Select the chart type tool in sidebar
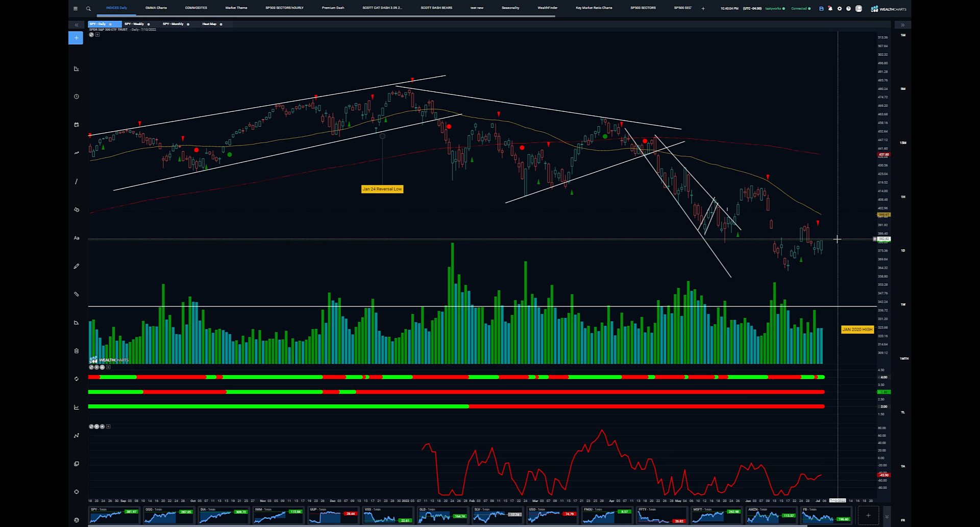Viewport: 980px width, 527px height. (77, 68)
